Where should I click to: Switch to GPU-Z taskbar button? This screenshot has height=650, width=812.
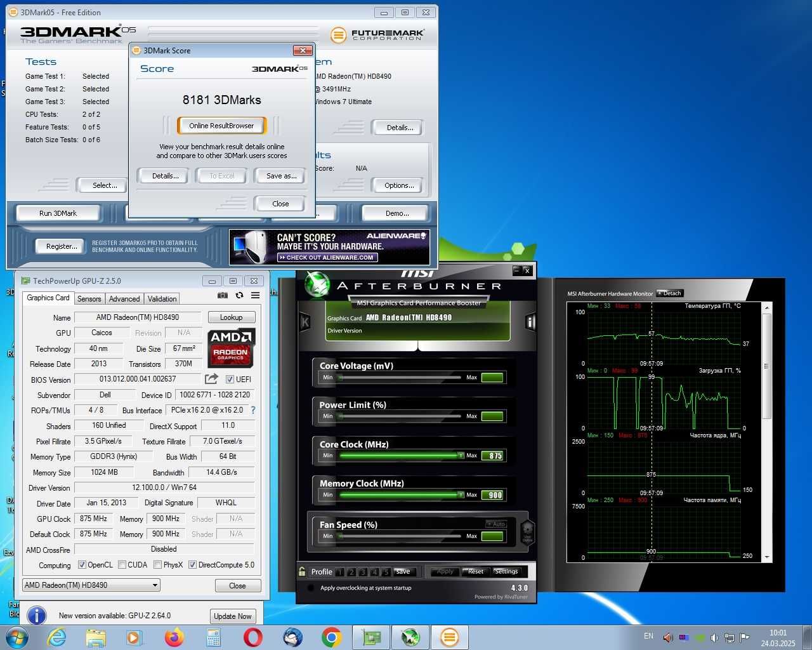371,637
